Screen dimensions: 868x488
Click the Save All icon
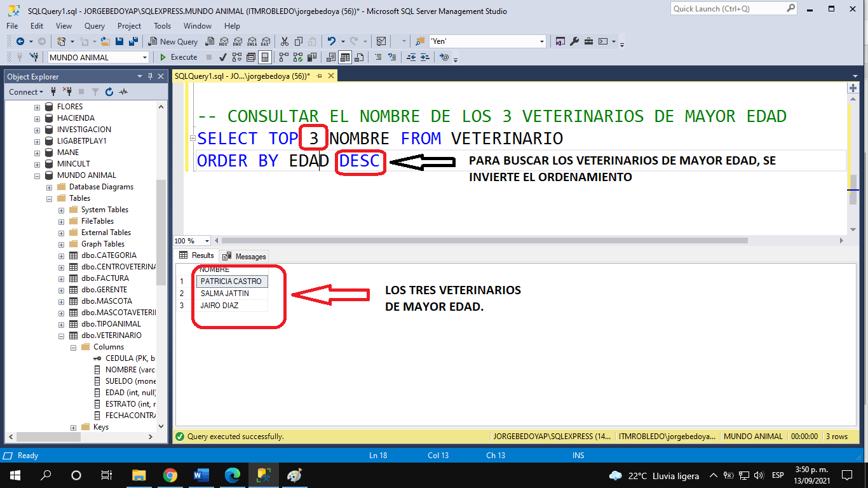[133, 41]
